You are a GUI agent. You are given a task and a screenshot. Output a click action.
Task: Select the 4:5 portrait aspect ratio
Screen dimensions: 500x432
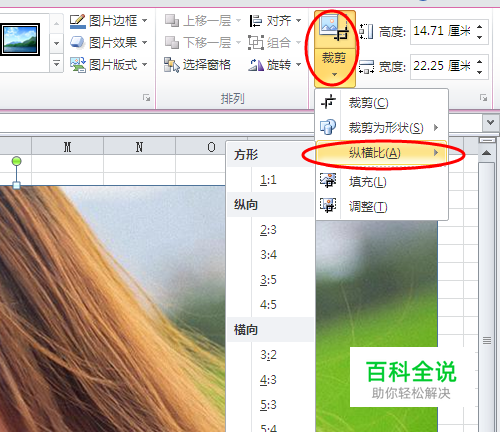(269, 305)
